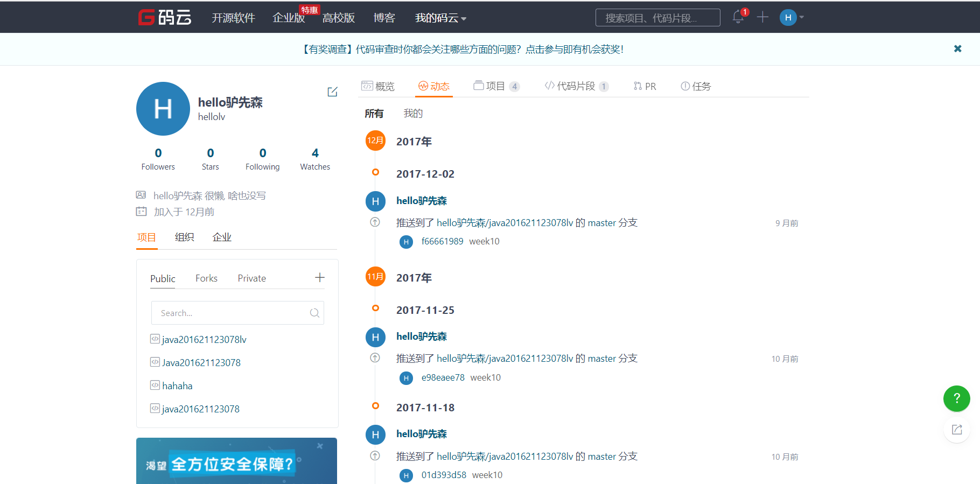Open commit e98eaee78
This screenshot has height=484, width=980.
[443, 377]
